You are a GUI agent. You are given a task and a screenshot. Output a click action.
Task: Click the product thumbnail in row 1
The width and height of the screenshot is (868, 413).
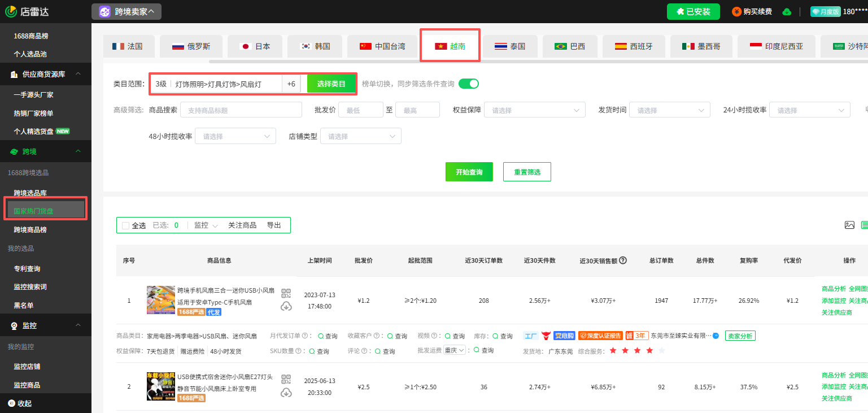161,300
